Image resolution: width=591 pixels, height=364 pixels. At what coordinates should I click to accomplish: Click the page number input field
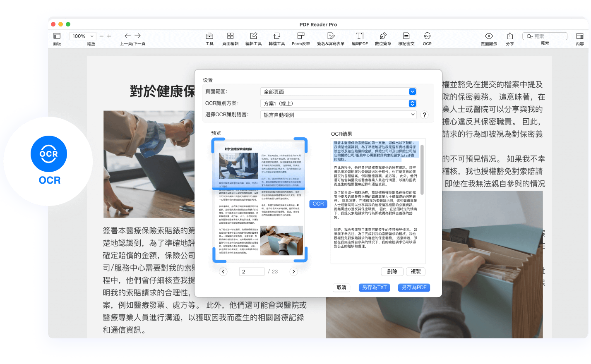(x=252, y=272)
